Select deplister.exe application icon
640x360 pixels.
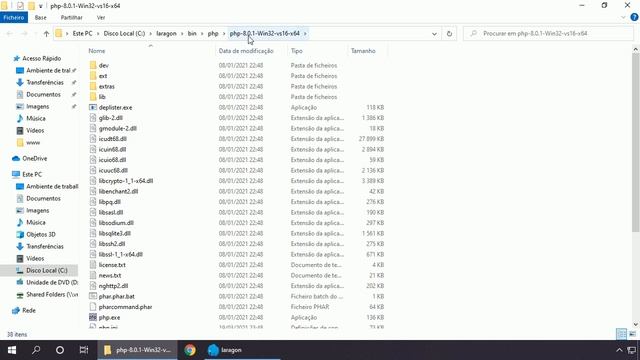coord(93,107)
